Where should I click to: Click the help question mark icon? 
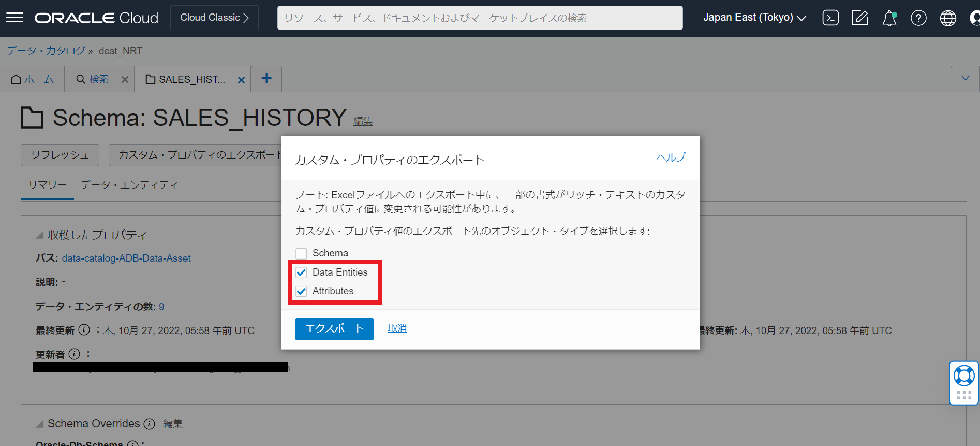[918, 18]
